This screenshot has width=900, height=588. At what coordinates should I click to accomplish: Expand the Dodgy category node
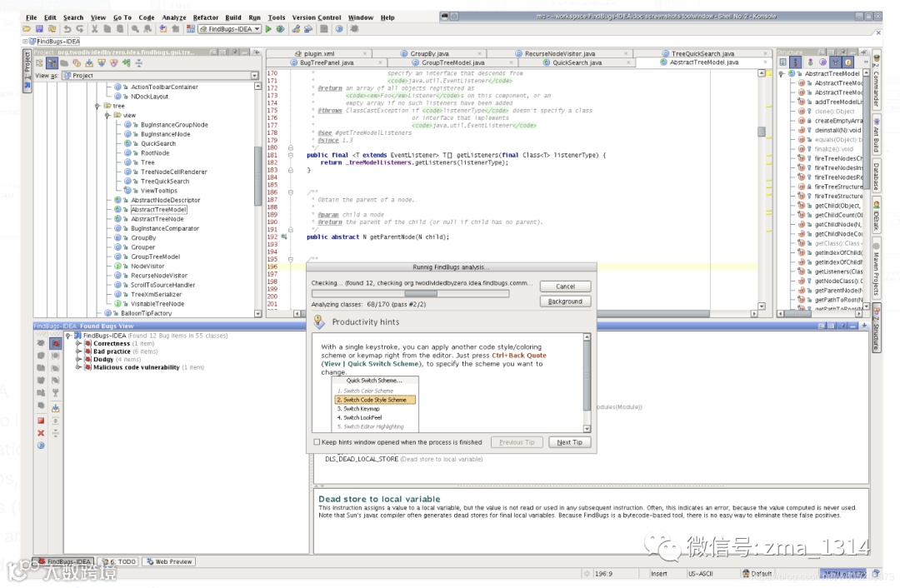pos(78,359)
